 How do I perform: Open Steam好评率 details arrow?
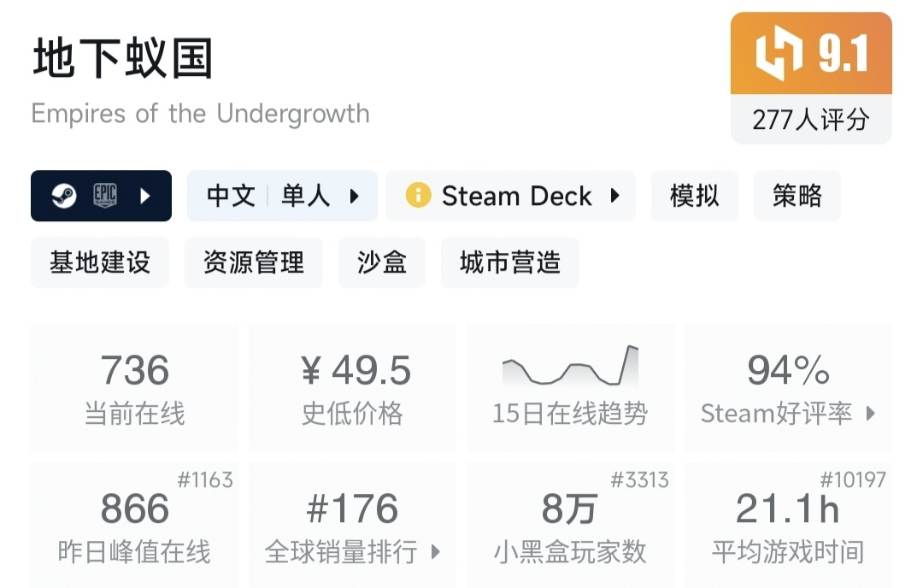(x=871, y=414)
